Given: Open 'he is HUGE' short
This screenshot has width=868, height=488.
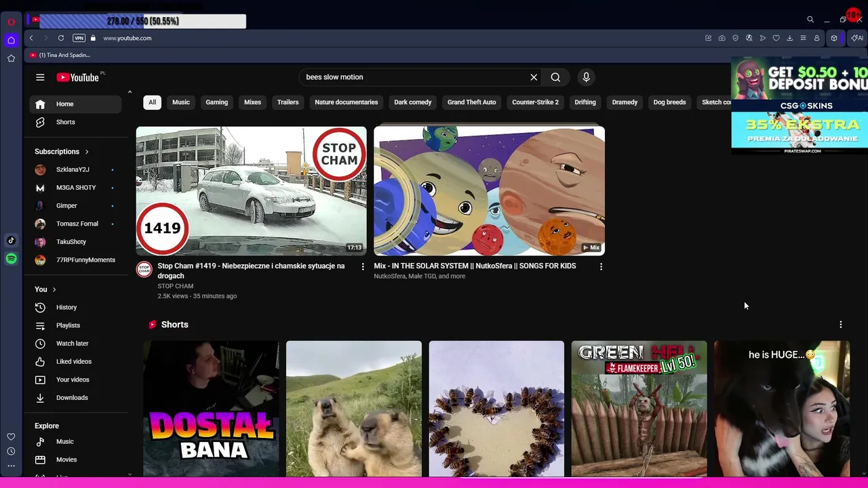Looking at the screenshot, I should click(782, 409).
